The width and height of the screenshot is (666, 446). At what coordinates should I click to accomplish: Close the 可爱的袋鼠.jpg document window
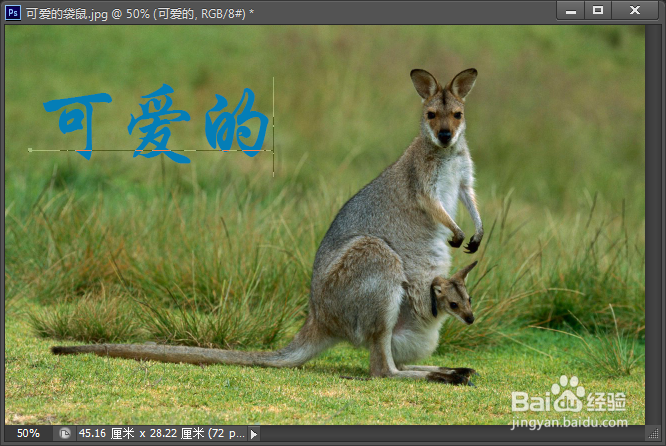(635, 11)
